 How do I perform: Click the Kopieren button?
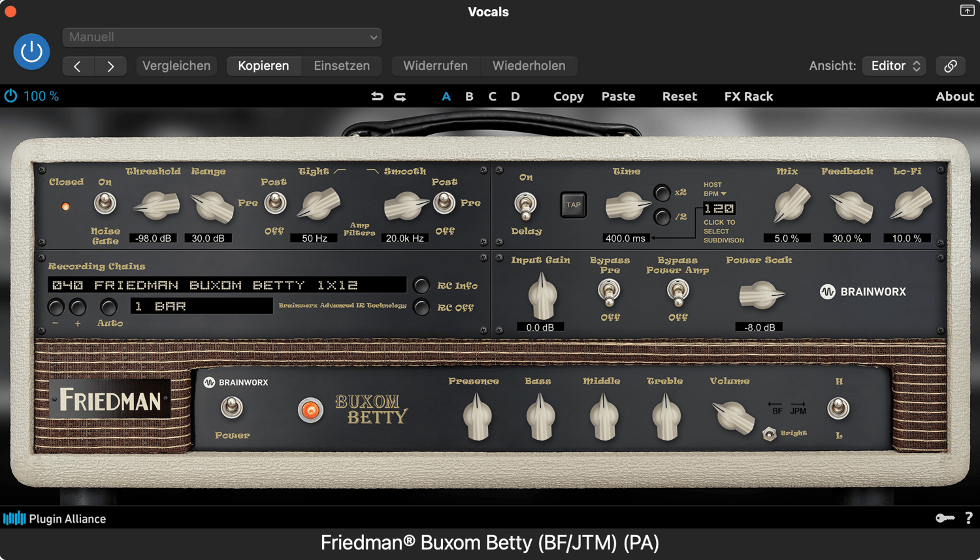[263, 66]
